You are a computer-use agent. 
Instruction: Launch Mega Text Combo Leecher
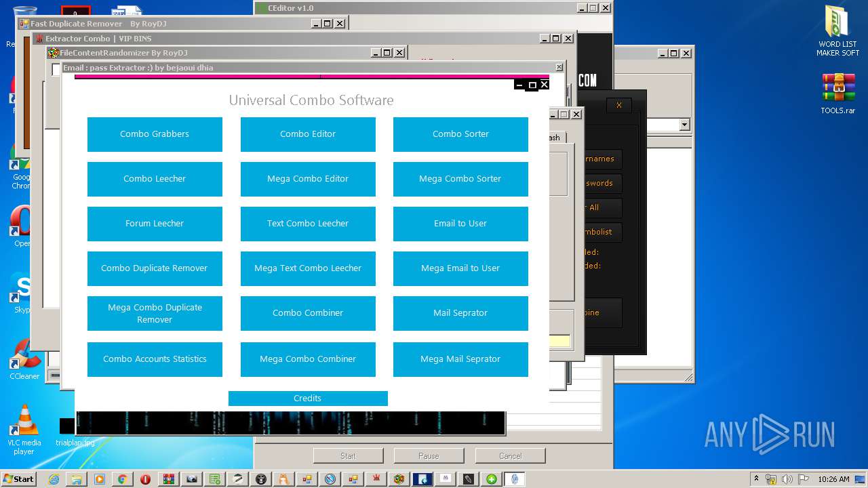point(308,268)
